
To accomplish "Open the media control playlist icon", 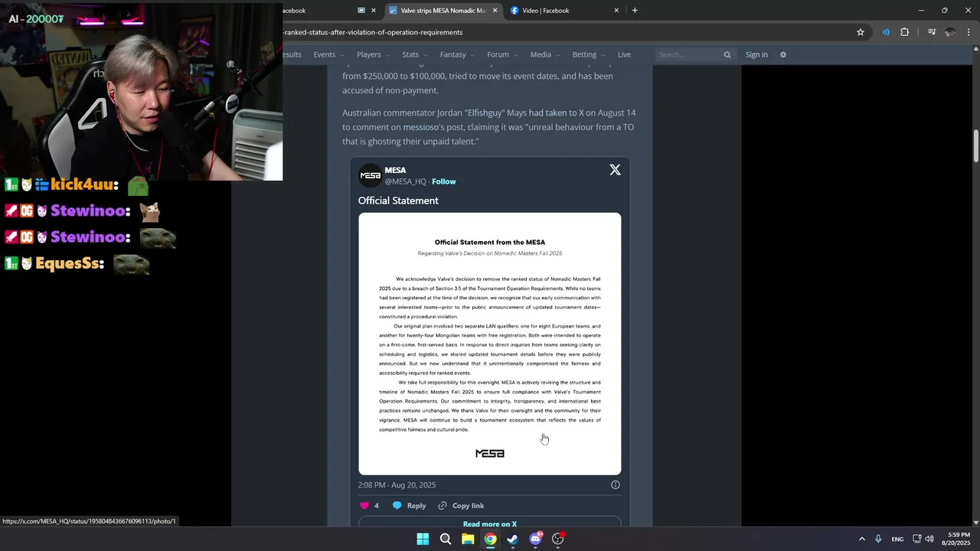I will (x=932, y=32).
